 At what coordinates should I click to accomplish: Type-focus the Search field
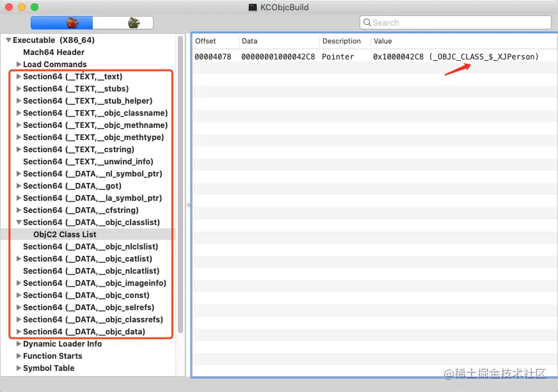tap(456, 22)
